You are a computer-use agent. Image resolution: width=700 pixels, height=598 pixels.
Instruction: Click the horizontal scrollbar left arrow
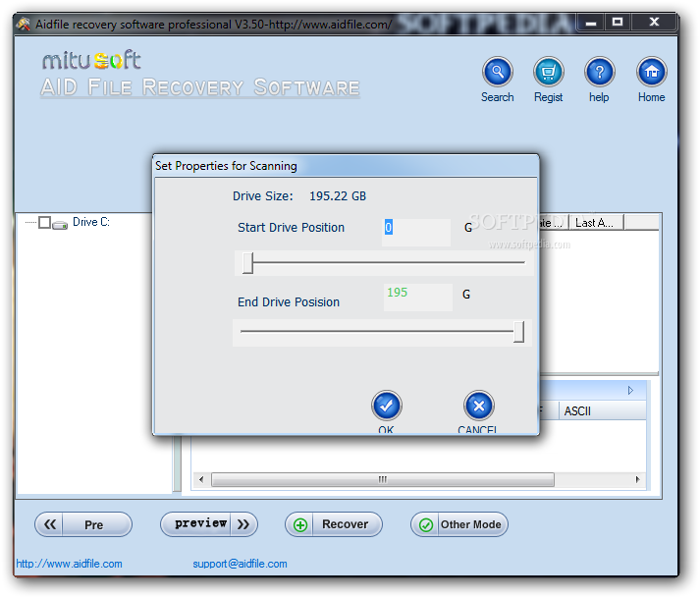click(x=201, y=479)
